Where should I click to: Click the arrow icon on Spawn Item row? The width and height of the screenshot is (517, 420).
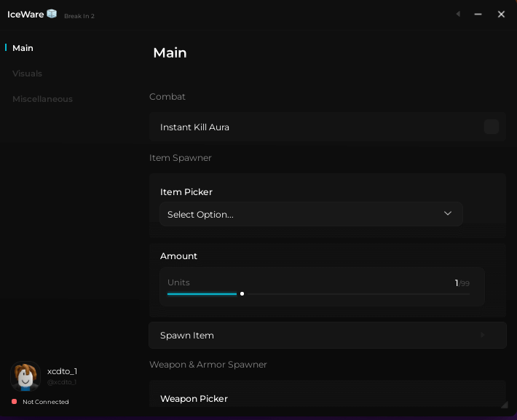(x=483, y=336)
